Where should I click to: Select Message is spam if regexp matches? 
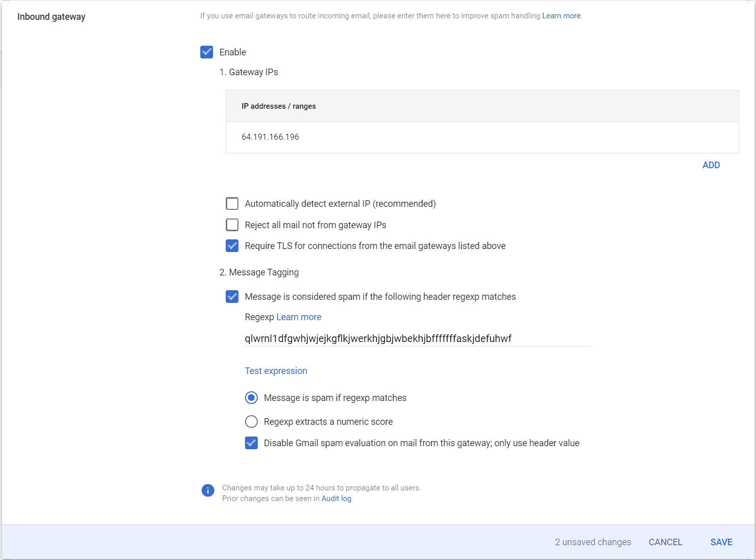pos(252,398)
